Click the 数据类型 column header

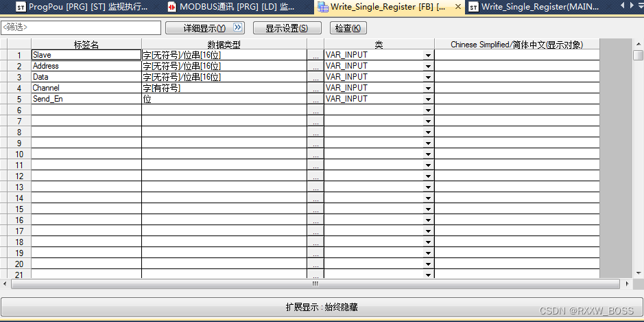pos(224,44)
